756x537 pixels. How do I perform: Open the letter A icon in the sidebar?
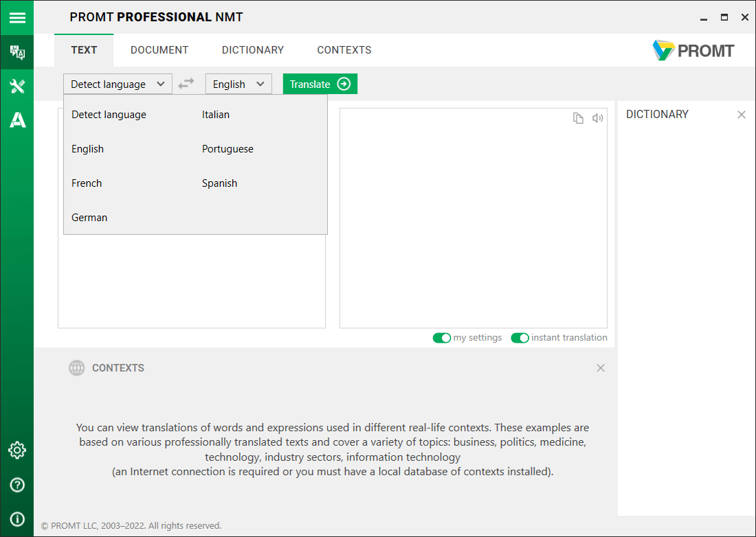tap(17, 120)
